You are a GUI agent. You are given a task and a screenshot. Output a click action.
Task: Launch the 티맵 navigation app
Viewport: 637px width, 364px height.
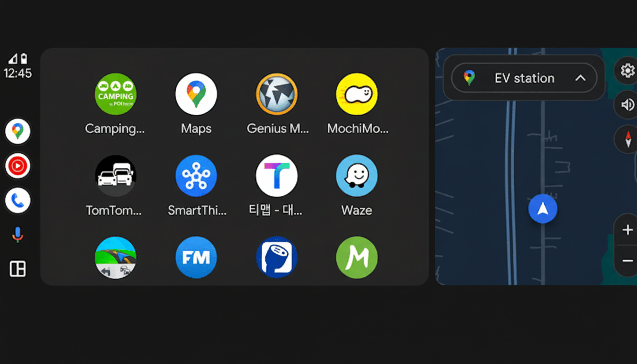coord(277,175)
